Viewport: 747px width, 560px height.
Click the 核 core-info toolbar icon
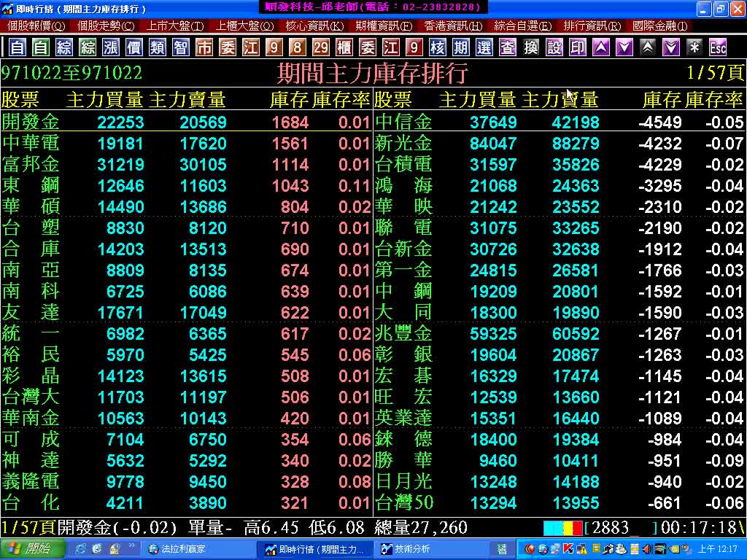(438, 47)
